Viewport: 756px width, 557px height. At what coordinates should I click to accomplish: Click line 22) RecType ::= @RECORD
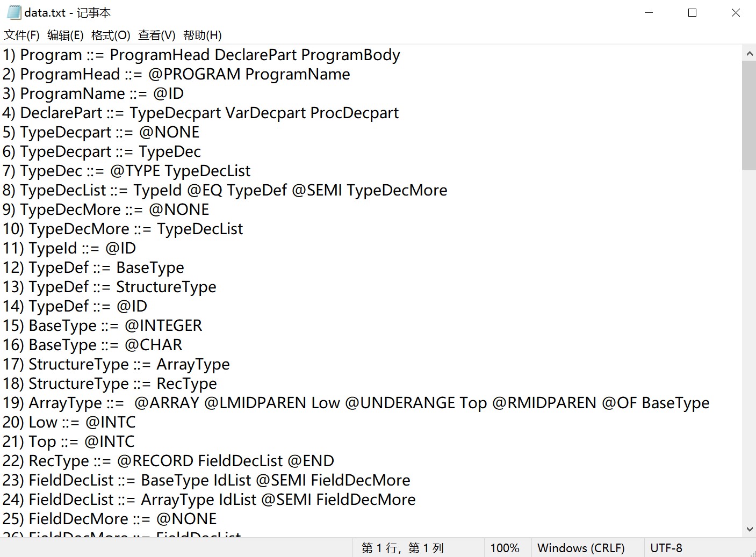(x=168, y=461)
